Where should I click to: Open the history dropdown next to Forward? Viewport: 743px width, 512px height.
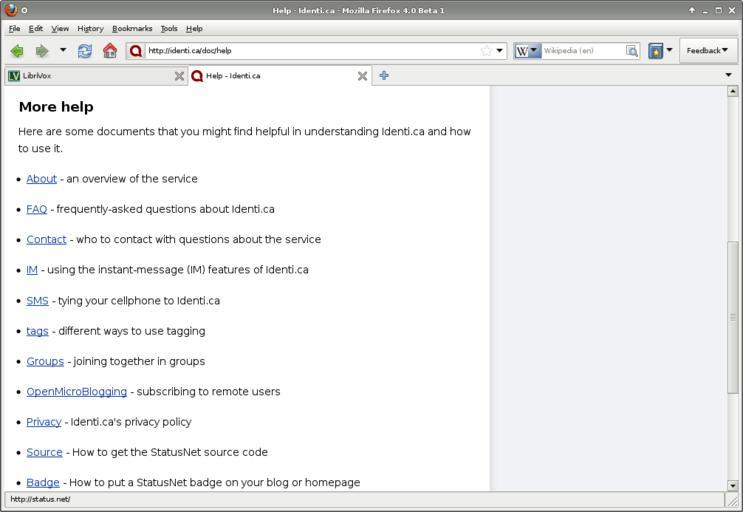coord(63,51)
